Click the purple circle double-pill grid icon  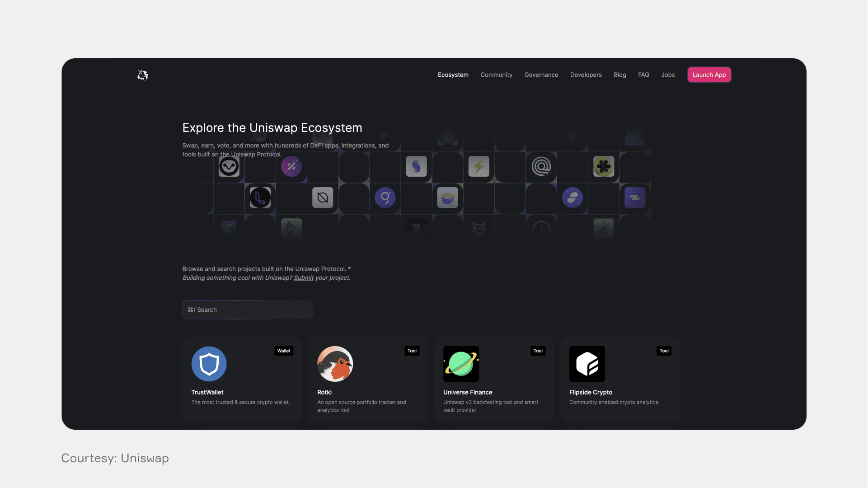tap(572, 198)
